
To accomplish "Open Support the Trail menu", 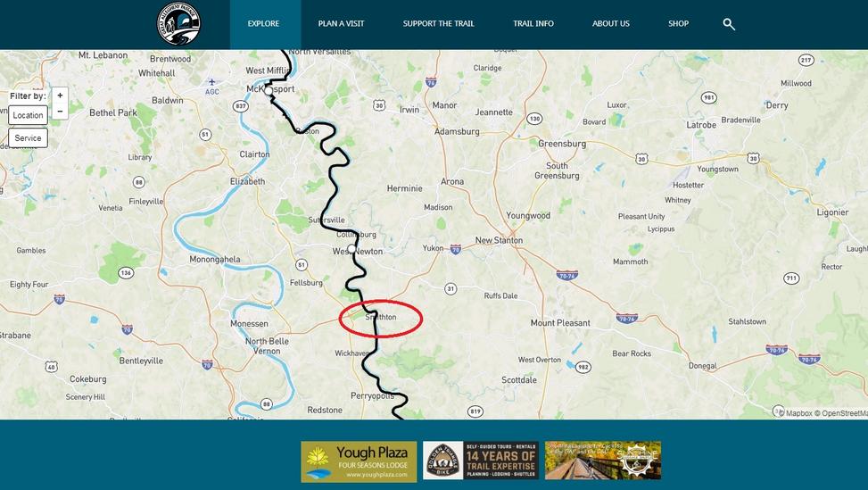I will (438, 24).
